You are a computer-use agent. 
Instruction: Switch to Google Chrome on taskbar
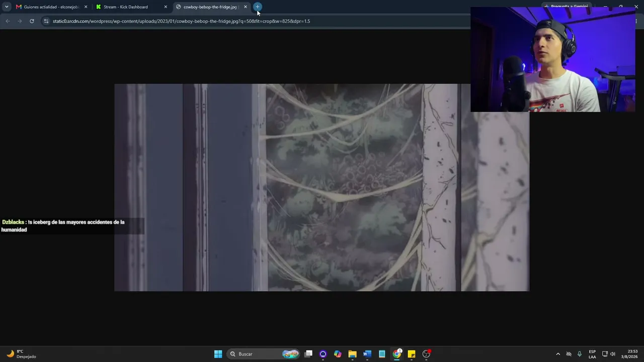pos(397,354)
